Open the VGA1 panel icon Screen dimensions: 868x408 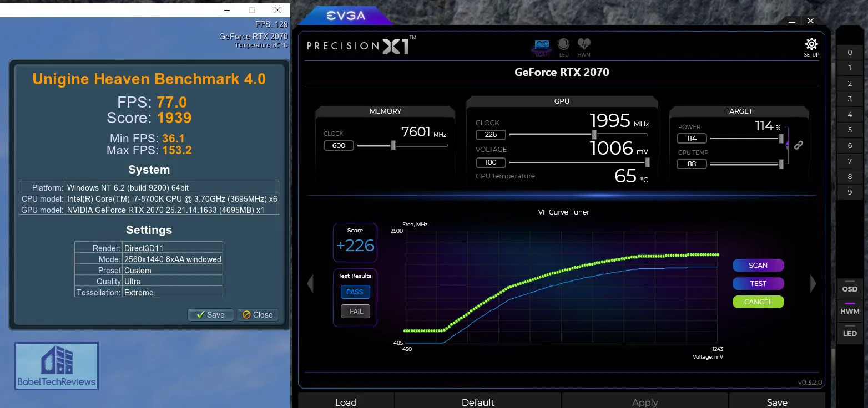coord(541,47)
